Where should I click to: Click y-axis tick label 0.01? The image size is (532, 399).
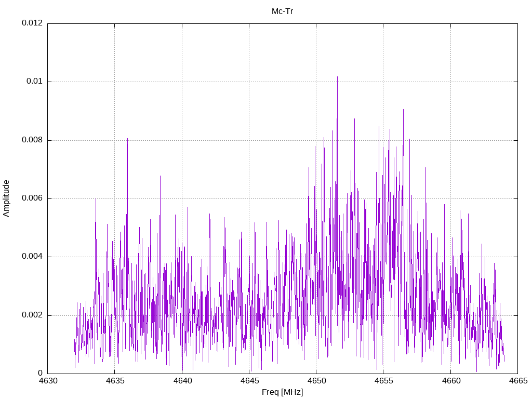click(35, 82)
